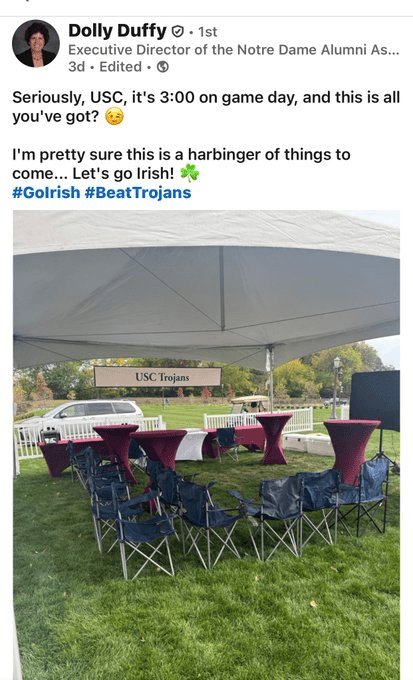Select the "Seriously, USC" post paragraph
This screenshot has height=680, width=413.
(x=206, y=107)
